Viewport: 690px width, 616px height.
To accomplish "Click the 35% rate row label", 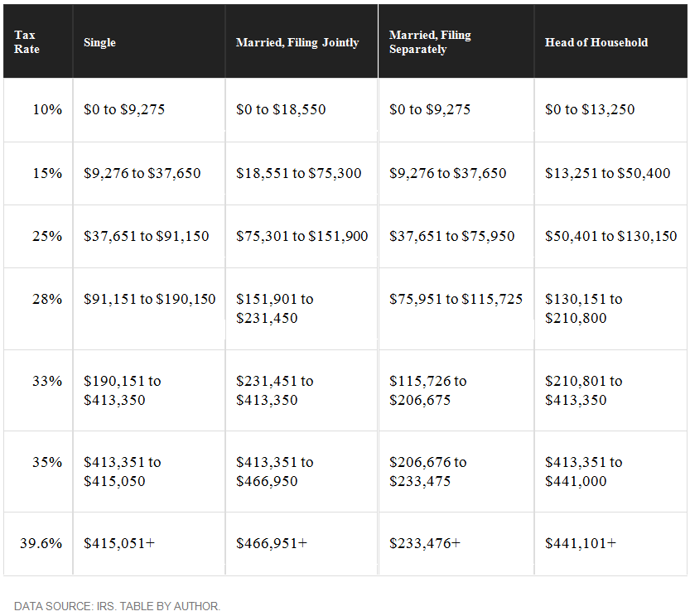I will (47, 462).
